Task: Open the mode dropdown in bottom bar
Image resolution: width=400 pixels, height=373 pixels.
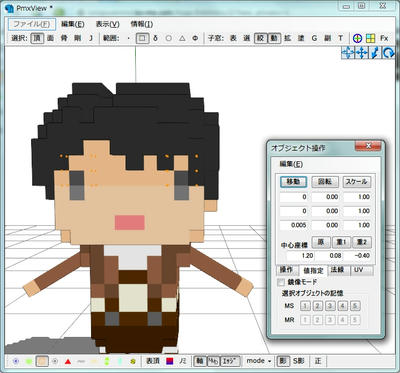Action: (258, 361)
